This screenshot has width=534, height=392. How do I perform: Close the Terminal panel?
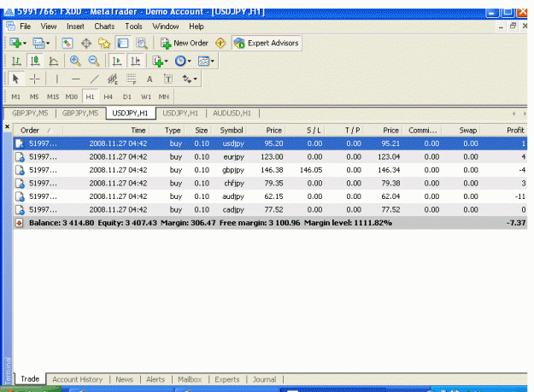[7, 126]
